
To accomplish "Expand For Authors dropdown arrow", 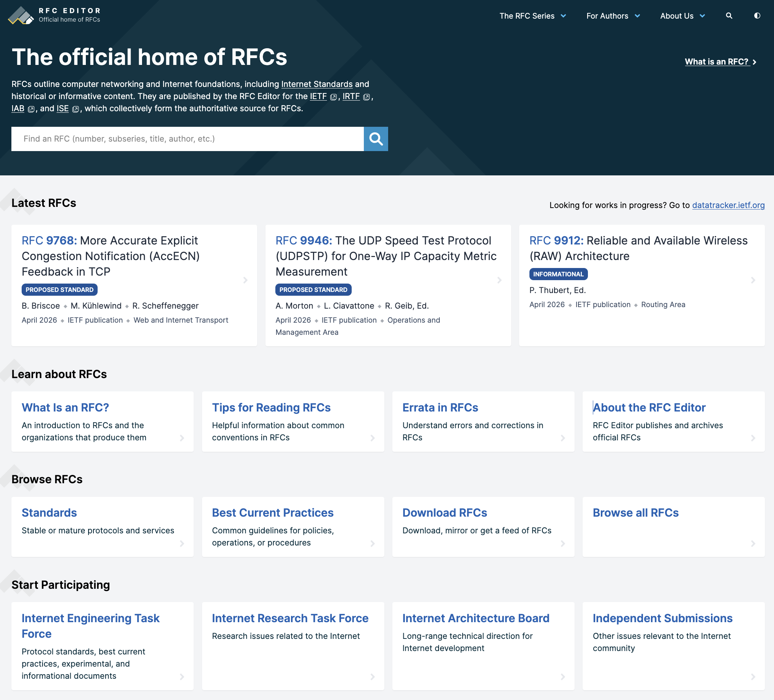I will coord(637,16).
